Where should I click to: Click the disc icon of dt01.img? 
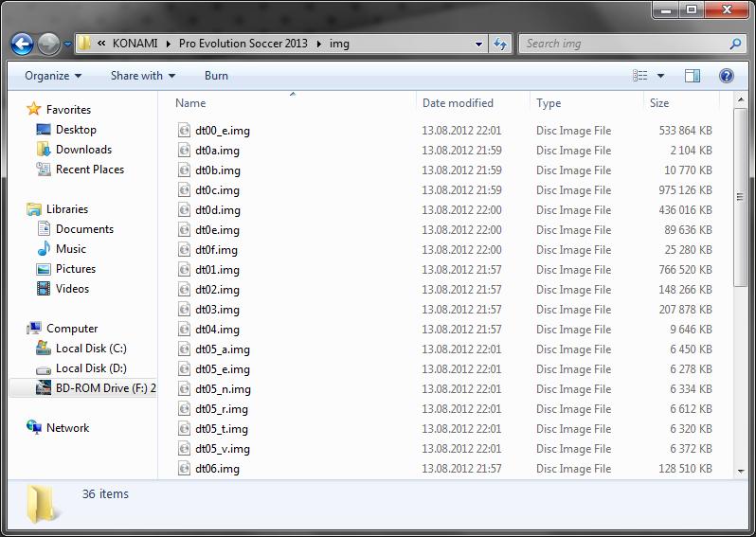(184, 270)
